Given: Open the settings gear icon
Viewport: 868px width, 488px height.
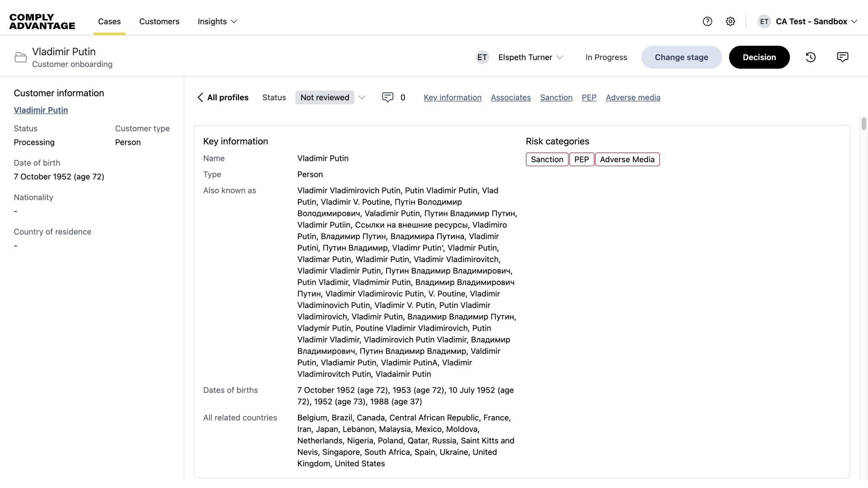Looking at the screenshot, I should coord(731,21).
